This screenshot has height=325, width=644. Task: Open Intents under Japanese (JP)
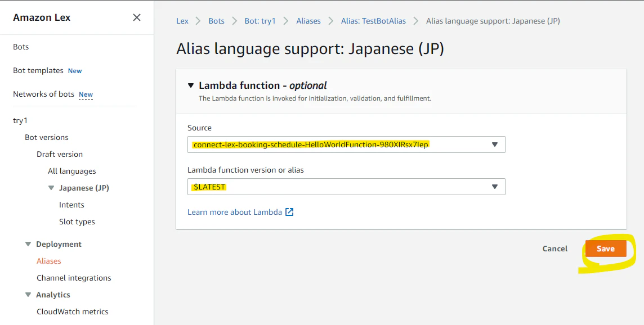pos(71,205)
